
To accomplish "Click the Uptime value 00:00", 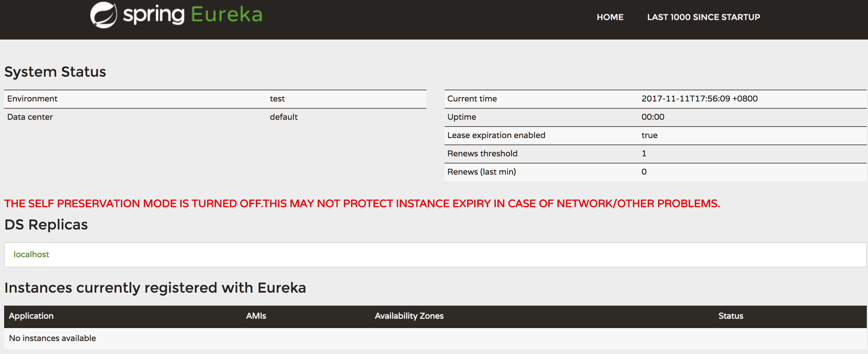I will click(x=653, y=117).
